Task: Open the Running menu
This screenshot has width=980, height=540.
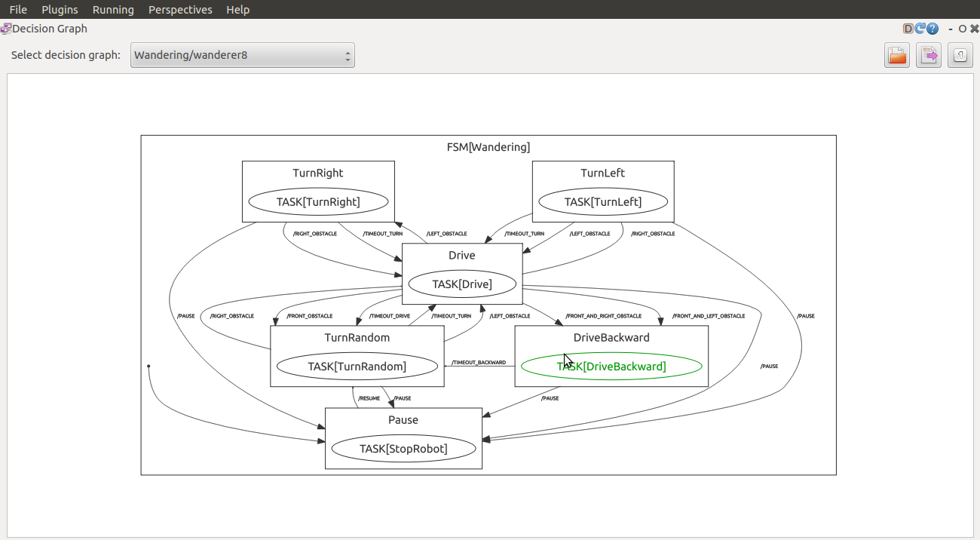Action: (x=113, y=10)
